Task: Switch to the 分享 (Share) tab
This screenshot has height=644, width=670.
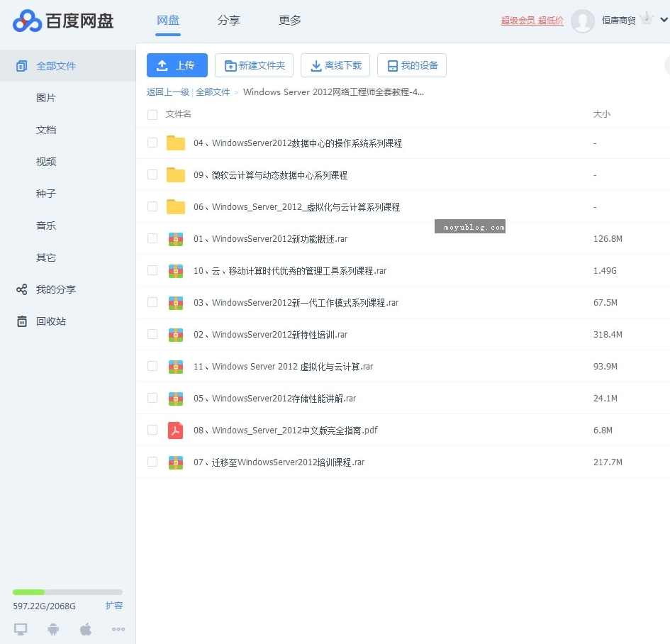Action: click(229, 21)
